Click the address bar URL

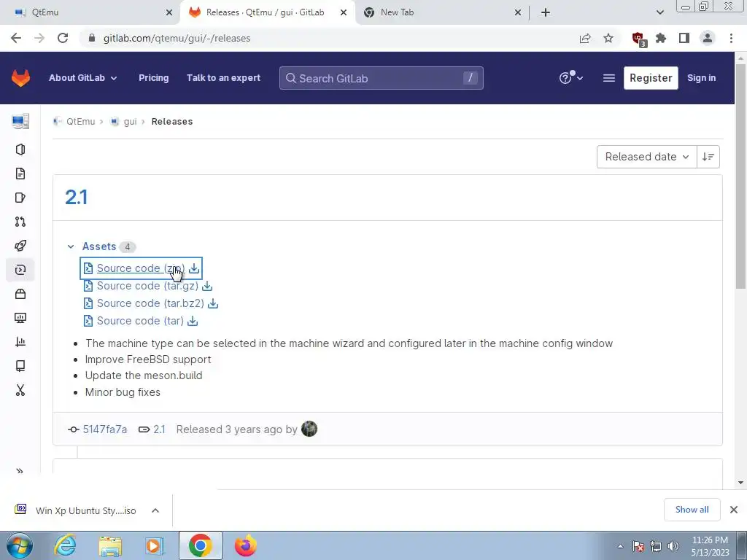coord(177,38)
